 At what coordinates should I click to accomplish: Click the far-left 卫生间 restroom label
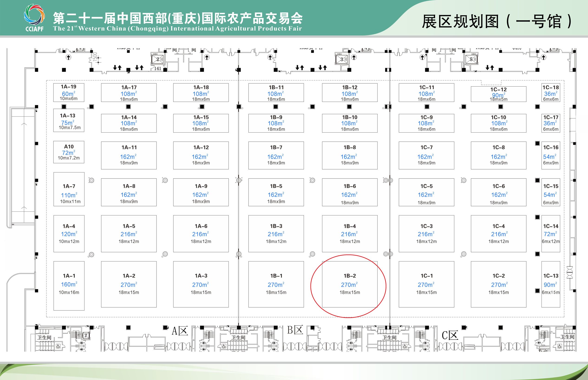44,337
